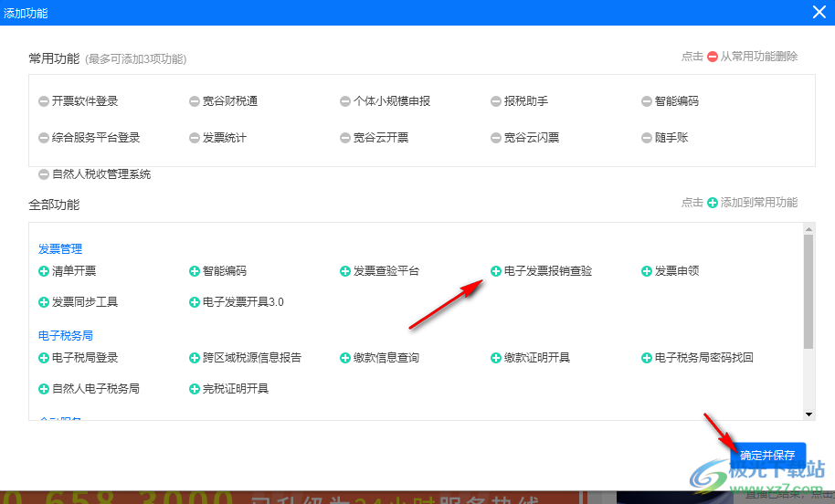The image size is (835, 504).
Task: Click the 全部功能 list scrollbar thumb
Action: [x=809, y=291]
